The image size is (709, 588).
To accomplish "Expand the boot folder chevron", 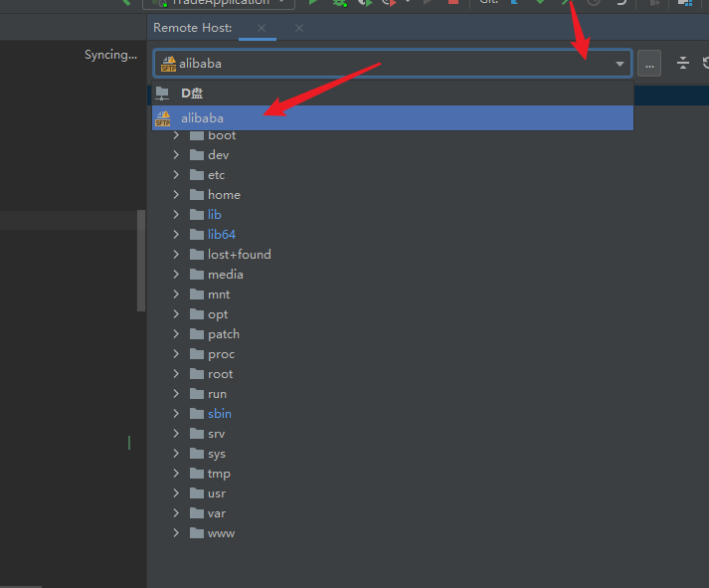I will click(176, 134).
